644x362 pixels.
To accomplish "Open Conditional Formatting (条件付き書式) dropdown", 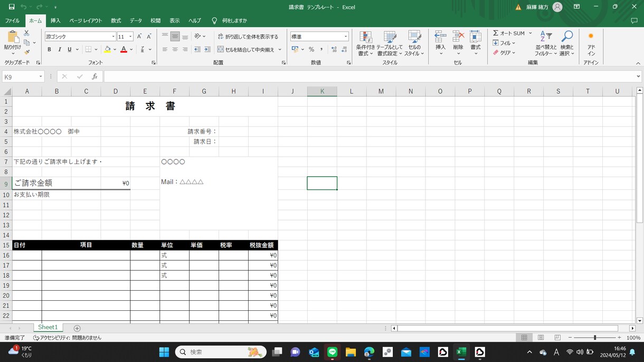I will 365,43.
